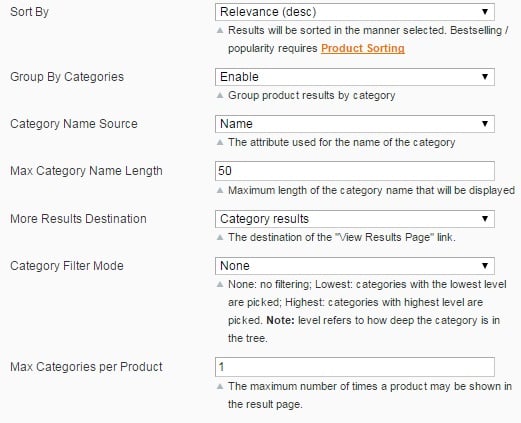This screenshot has width=521, height=423.
Task: Open the Category Name Source dropdown
Action: pyautogui.click(x=355, y=124)
